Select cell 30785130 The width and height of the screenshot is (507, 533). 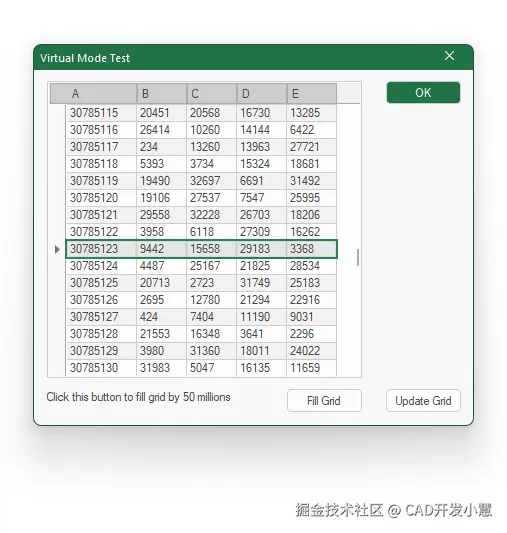click(101, 368)
